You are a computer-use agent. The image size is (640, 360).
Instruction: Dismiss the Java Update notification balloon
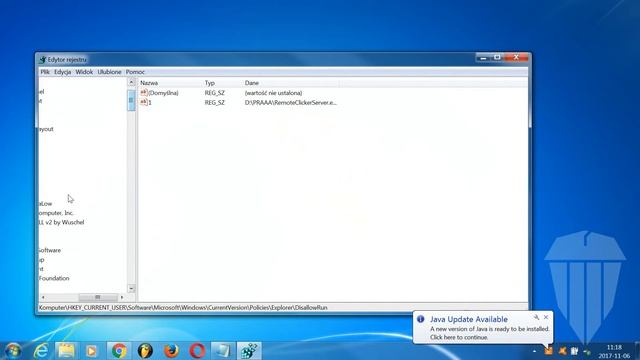[546, 317]
